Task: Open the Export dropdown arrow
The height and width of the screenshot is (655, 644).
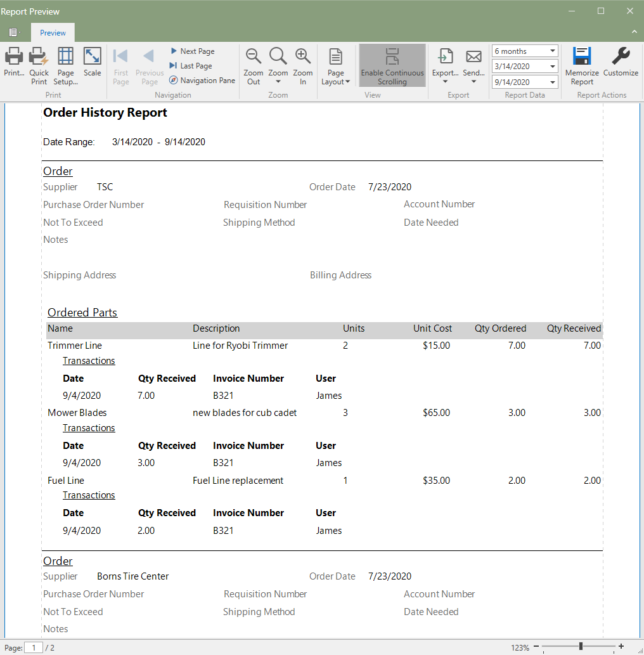Action: point(445,81)
